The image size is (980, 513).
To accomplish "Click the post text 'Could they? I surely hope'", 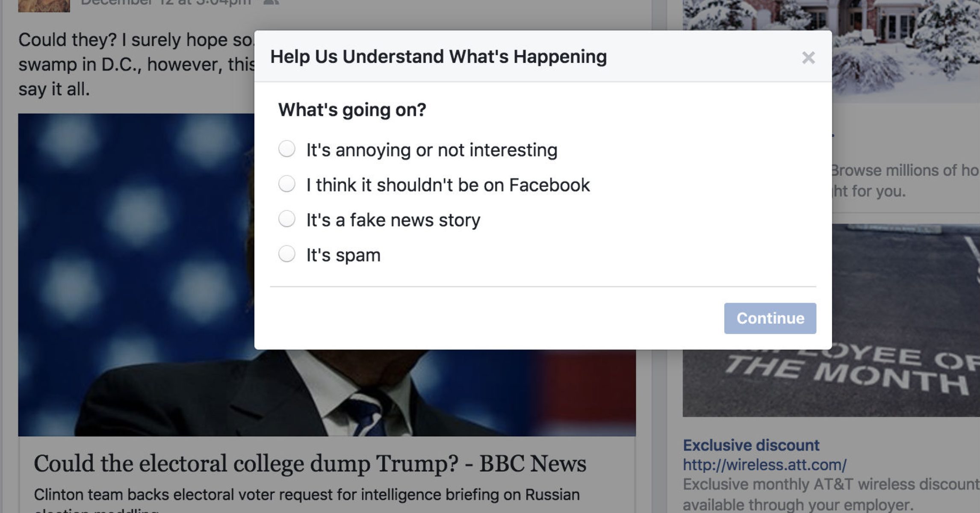I will click(128, 40).
